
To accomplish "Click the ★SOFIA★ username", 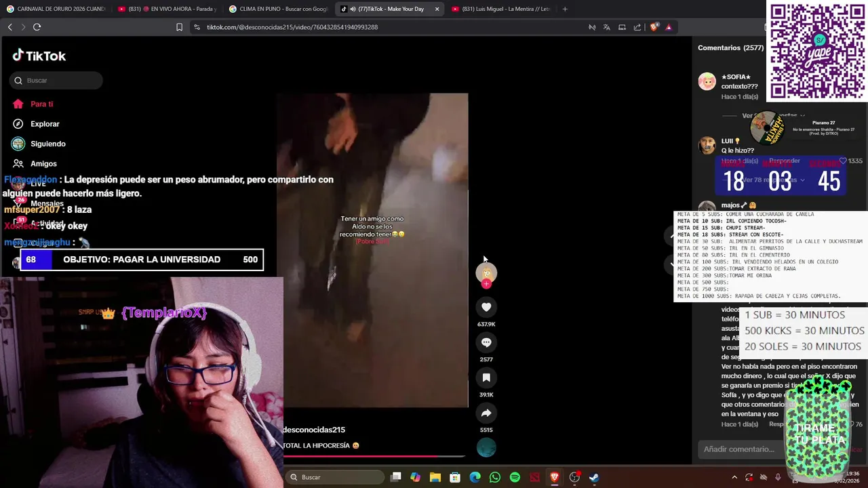I will coord(736,77).
